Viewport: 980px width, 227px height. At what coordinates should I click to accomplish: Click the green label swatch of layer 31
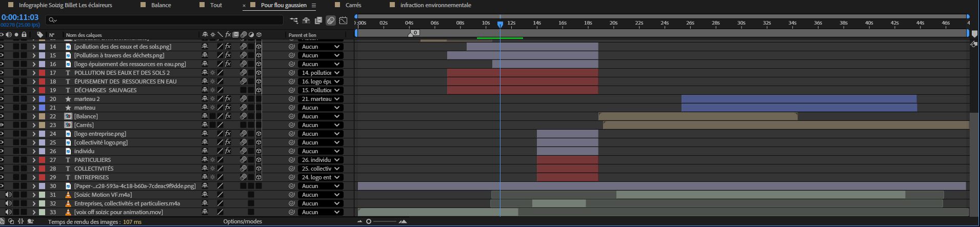pyautogui.click(x=42, y=195)
